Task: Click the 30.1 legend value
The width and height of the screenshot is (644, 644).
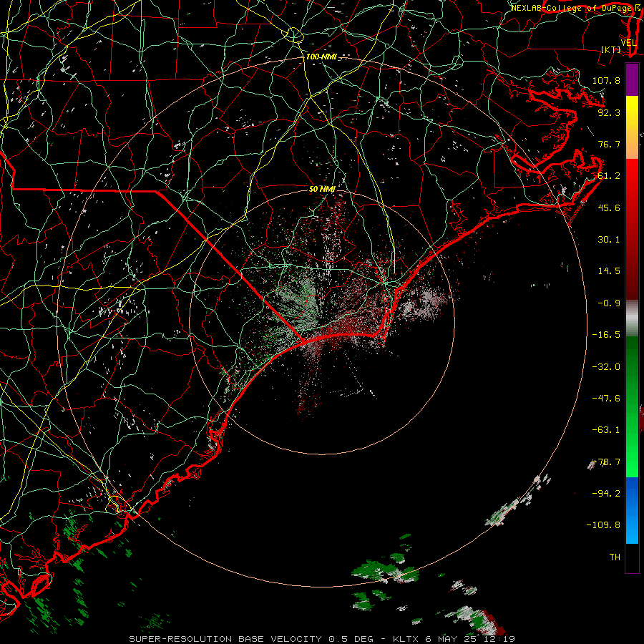Action: coord(609,240)
